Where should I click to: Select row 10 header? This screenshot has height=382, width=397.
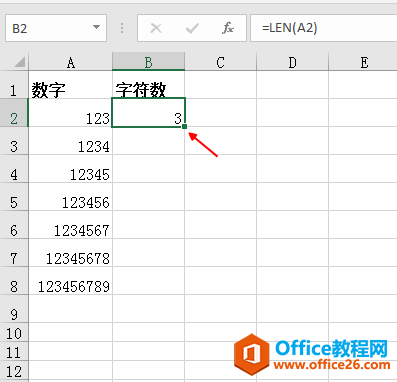pyautogui.click(x=14, y=332)
